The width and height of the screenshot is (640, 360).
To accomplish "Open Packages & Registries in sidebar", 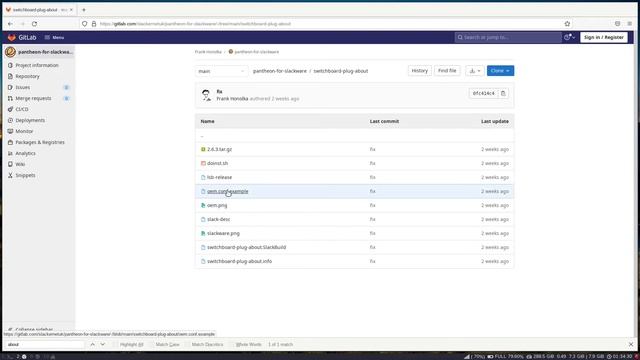I will tap(40, 142).
